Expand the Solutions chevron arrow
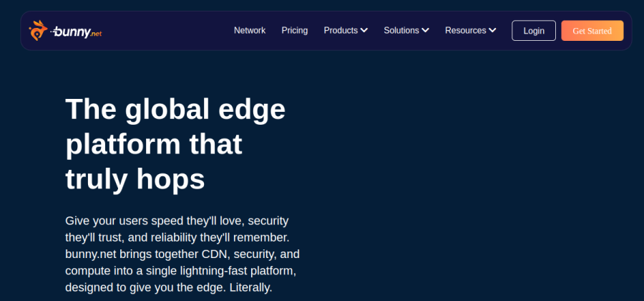644x301 pixels. (426, 30)
